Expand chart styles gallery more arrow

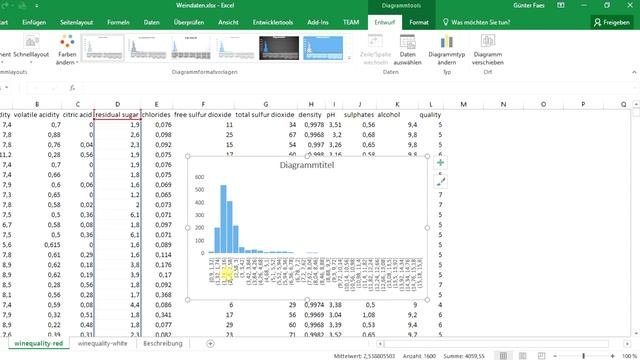(349, 58)
